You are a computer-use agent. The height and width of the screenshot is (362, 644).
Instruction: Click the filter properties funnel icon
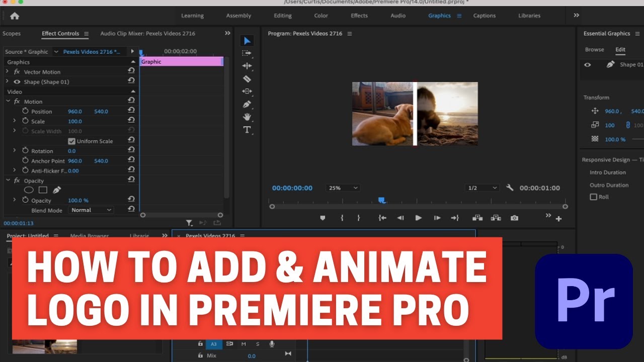click(189, 223)
